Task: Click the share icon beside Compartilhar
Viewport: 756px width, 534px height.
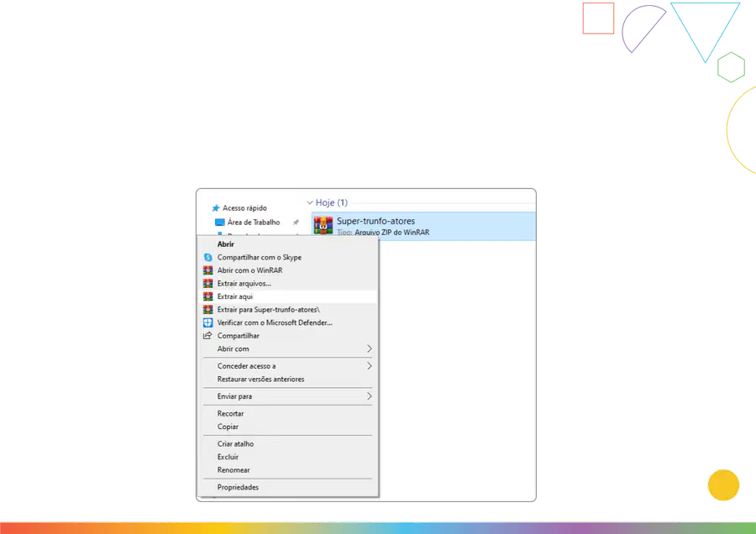Action: coord(207,336)
